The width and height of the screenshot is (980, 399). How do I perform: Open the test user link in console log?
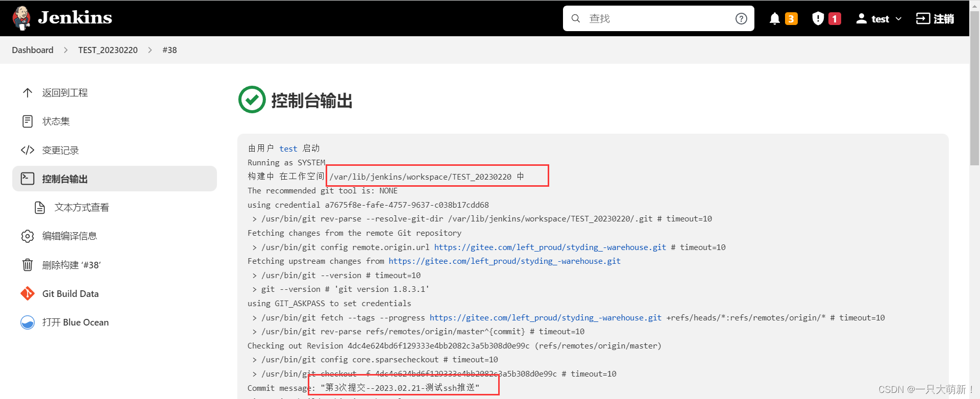(288, 148)
